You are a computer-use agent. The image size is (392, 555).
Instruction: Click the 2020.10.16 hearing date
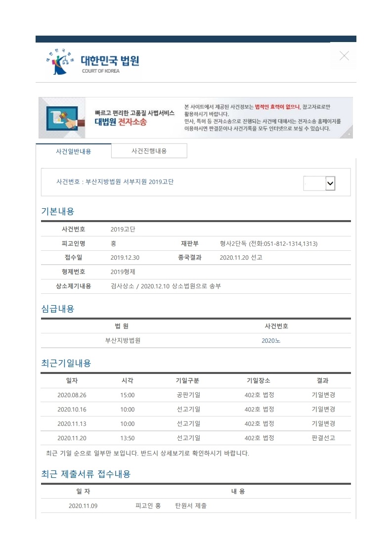point(72,410)
